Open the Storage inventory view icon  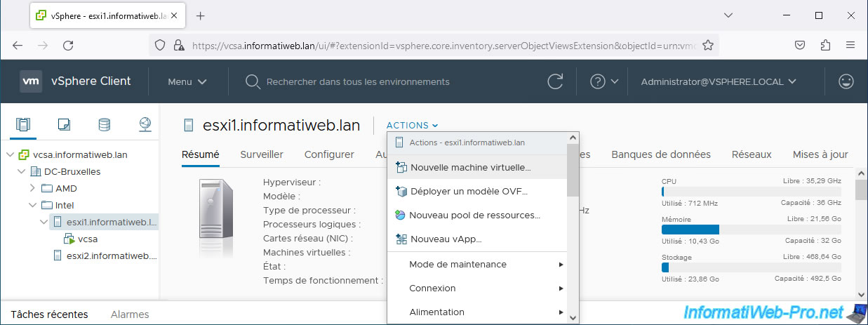104,125
